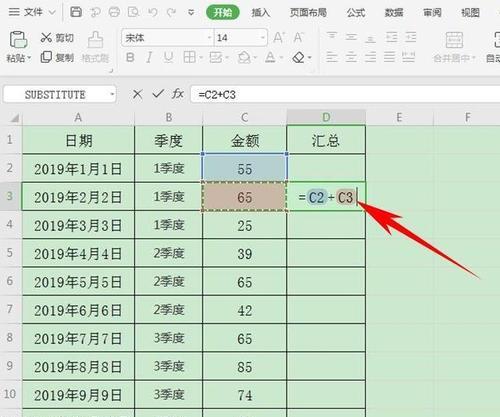Click the fill color bucket icon

tap(244, 58)
